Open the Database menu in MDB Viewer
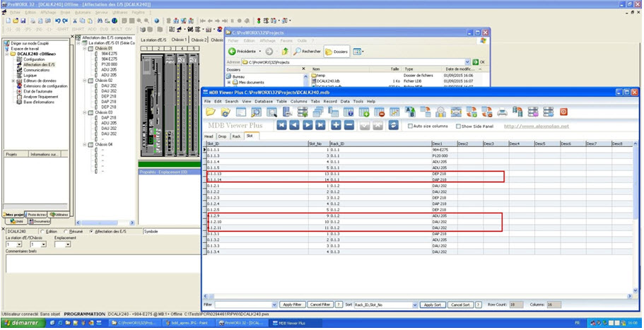644x330 pixels. [x=264, y=101]
